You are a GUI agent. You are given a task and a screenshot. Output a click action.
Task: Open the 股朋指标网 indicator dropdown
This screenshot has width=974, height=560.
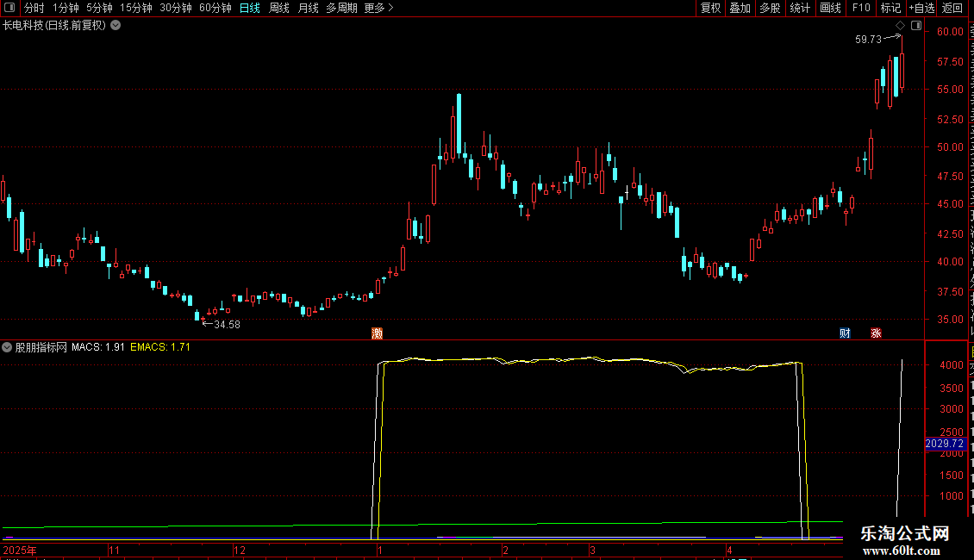point(7,347)
